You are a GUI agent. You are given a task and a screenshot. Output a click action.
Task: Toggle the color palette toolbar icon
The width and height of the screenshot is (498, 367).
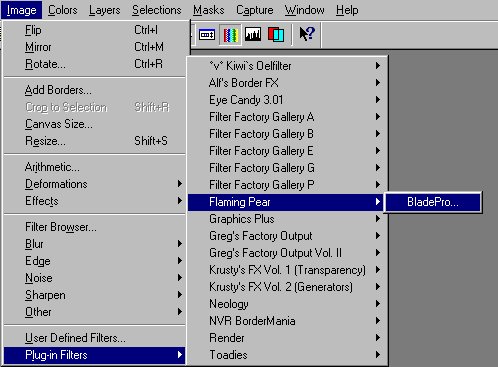pyautogui.click(x=230, y=34)
